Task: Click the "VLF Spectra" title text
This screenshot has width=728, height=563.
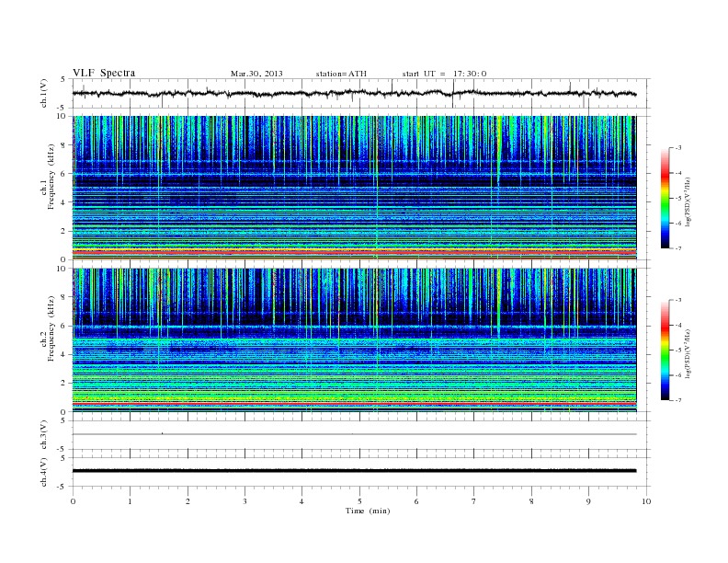Action: 104,73
